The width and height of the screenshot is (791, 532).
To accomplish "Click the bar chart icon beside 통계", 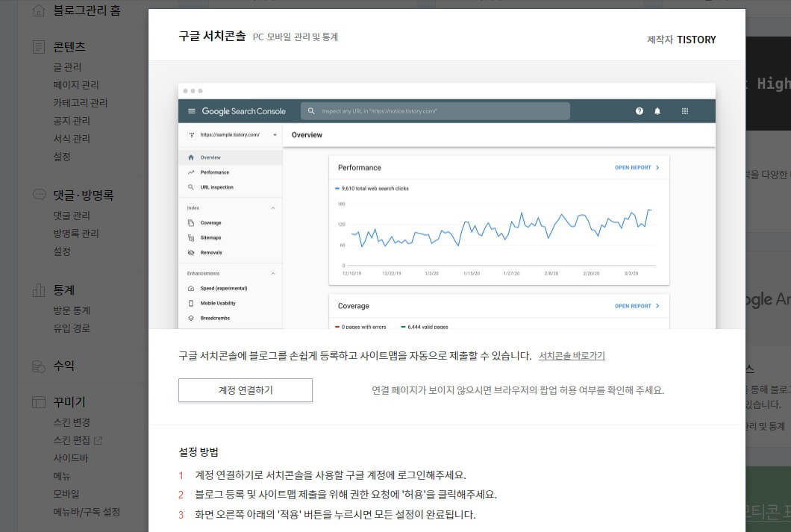I will 39,290.
